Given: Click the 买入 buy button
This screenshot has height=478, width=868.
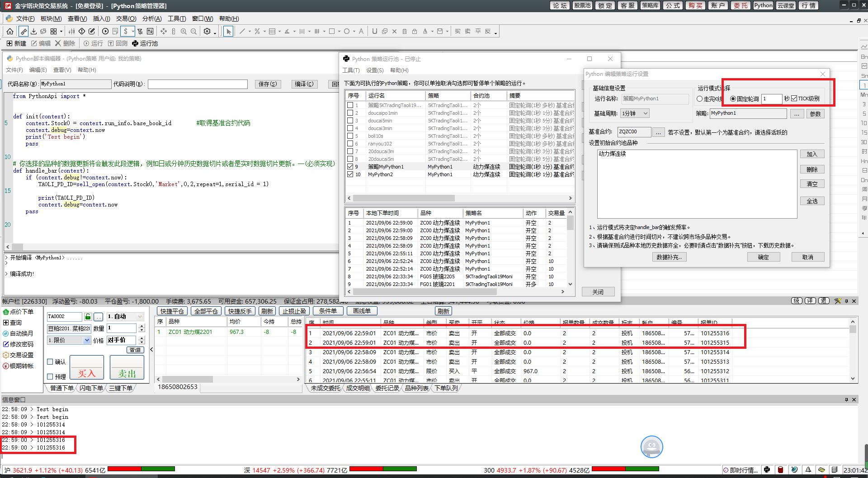Looking at the screenshot, I should (87, 367).
